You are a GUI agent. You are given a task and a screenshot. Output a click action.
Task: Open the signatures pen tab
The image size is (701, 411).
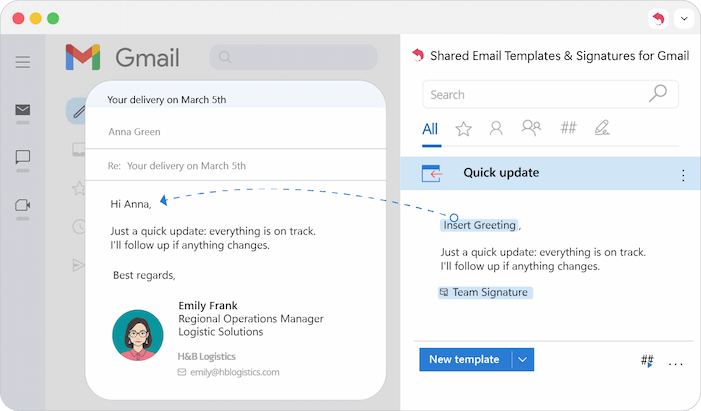602,128
